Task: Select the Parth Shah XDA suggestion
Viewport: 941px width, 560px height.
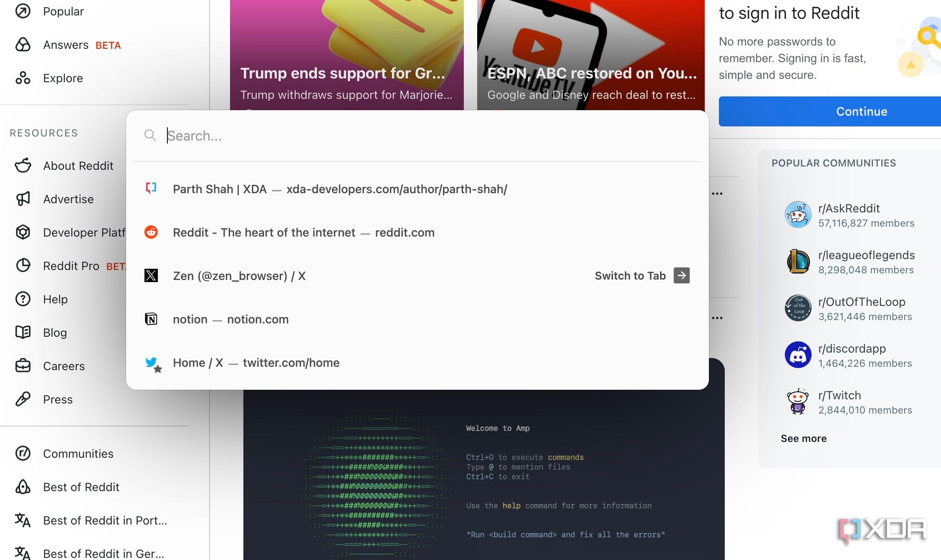Action: 340,189
